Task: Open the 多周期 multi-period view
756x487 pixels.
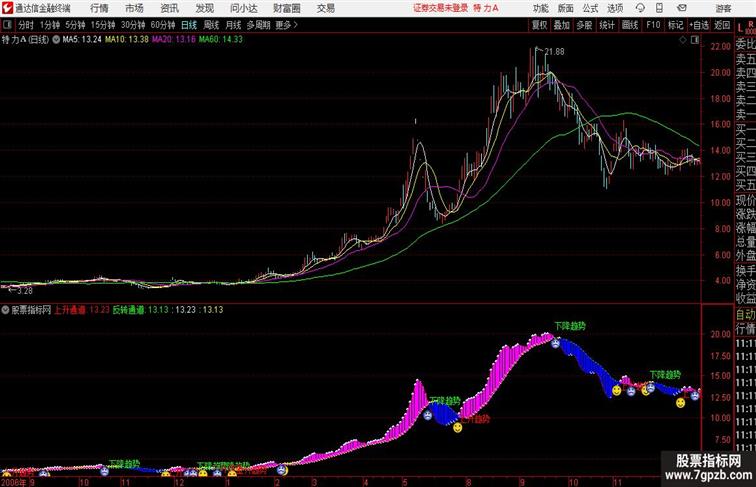Action: (258, 25)
